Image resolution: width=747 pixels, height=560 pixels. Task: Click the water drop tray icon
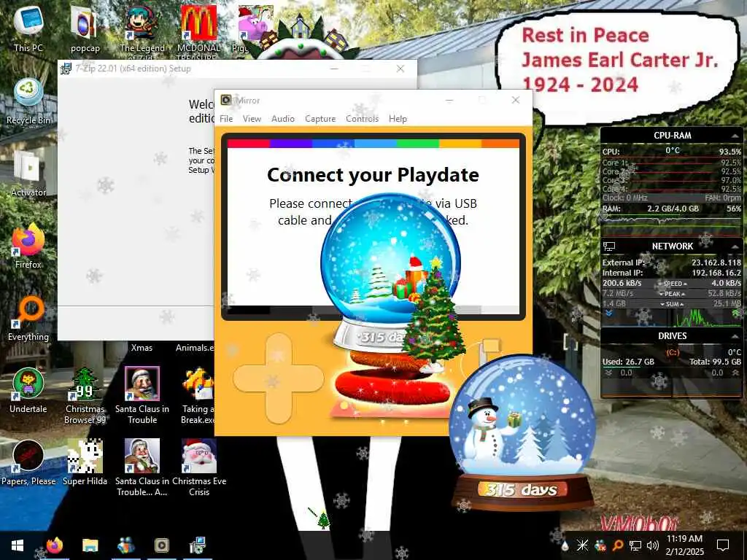[565, 545]
